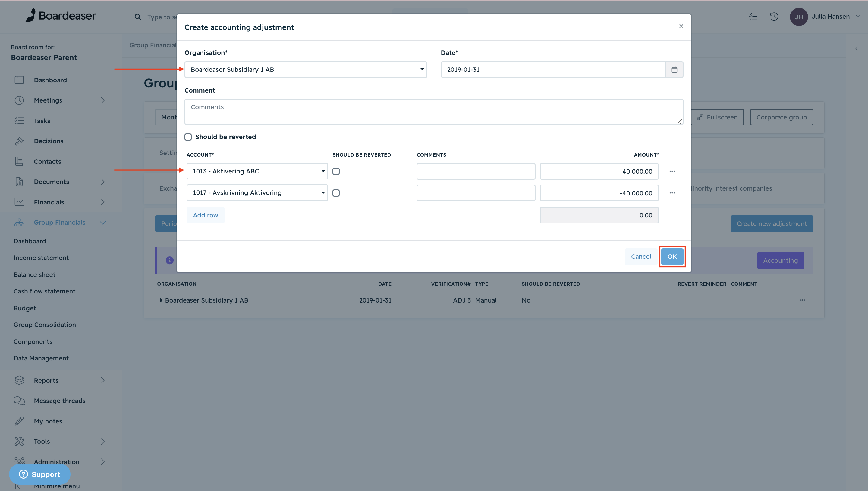868x491 pixels.
Task: Expand the Administration submenu chevron
Action: tap(103, 462)
